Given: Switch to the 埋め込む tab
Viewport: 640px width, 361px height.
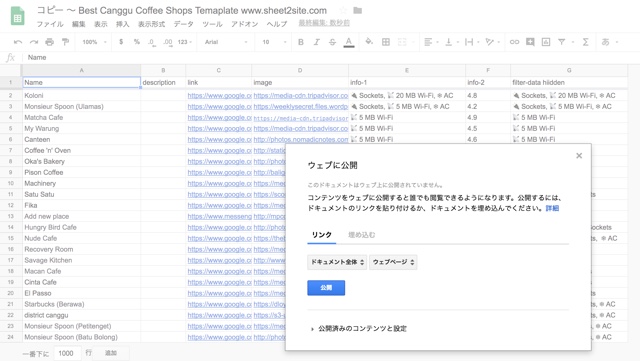Looking at the screenshot, I should point(361,235).
